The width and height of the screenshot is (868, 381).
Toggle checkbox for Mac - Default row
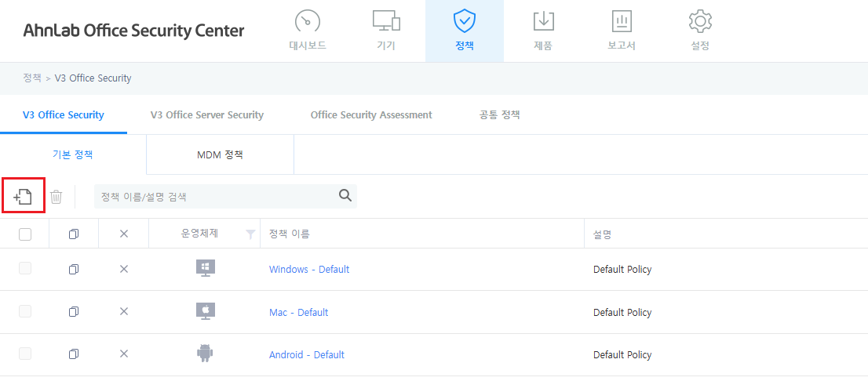point(25,311)
